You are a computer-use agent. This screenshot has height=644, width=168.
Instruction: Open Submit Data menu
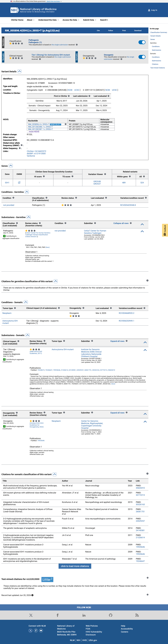[x=89, y=20]
